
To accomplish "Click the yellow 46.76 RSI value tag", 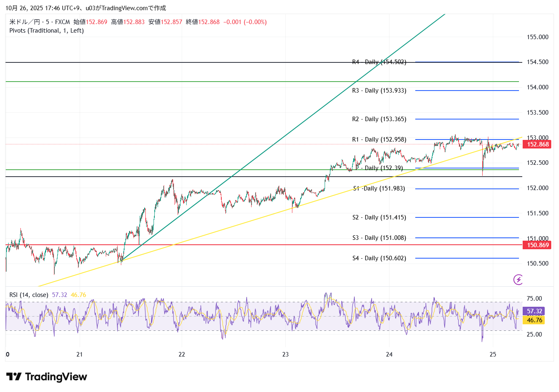I will [x=534, y=320].
